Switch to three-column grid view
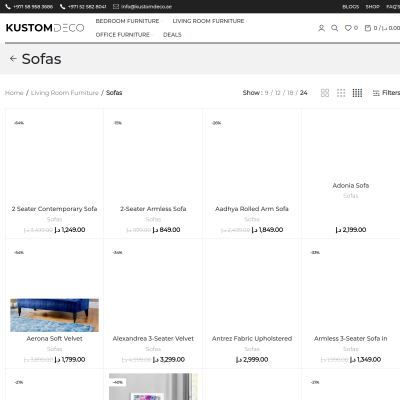Image resolution: width=400 pixels, height=400 pixels. pyautogui.click(x=341, y=93)
